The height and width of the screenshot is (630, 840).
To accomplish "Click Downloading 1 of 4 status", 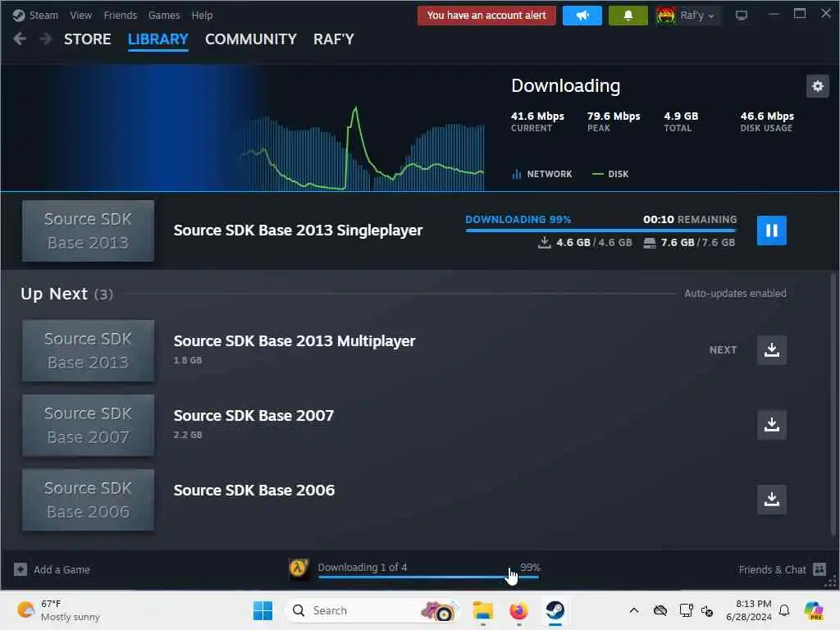I will [x=362, y=567].
